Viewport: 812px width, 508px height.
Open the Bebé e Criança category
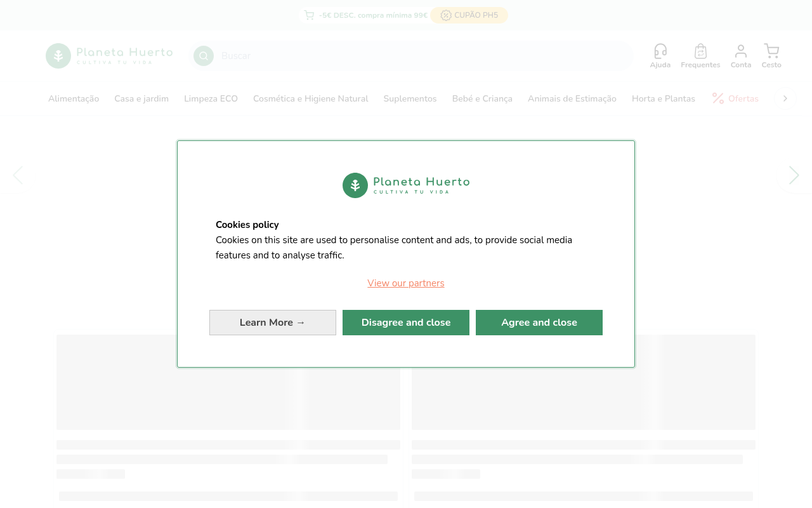tap(482, 98)
